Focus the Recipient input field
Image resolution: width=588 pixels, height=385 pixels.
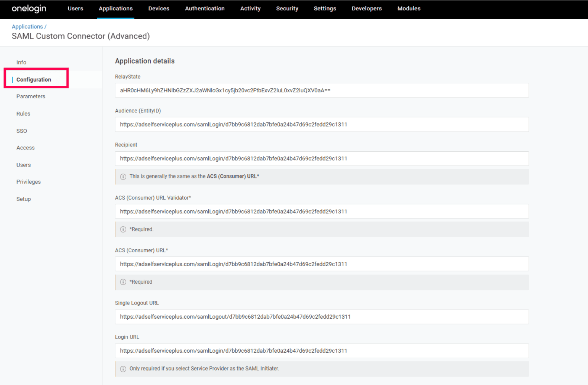[322, 159]
